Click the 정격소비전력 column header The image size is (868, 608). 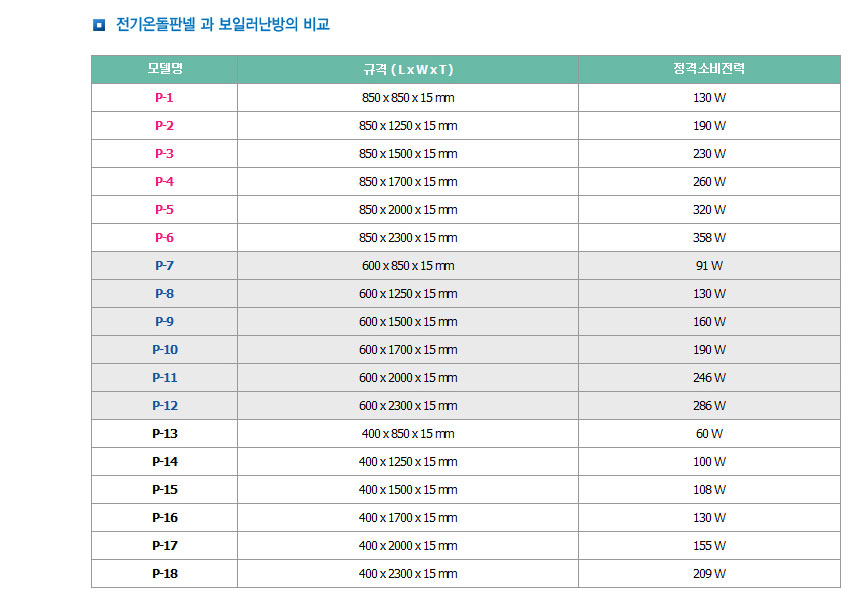coord(709,69)
